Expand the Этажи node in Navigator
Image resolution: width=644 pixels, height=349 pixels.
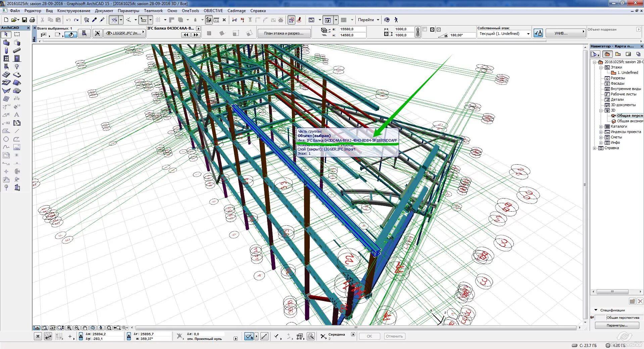[601, 68]
